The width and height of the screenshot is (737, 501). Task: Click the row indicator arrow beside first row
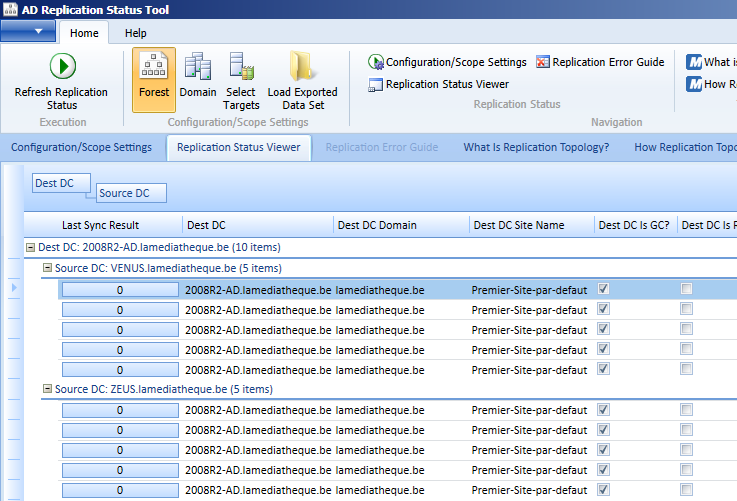point(14,288)
